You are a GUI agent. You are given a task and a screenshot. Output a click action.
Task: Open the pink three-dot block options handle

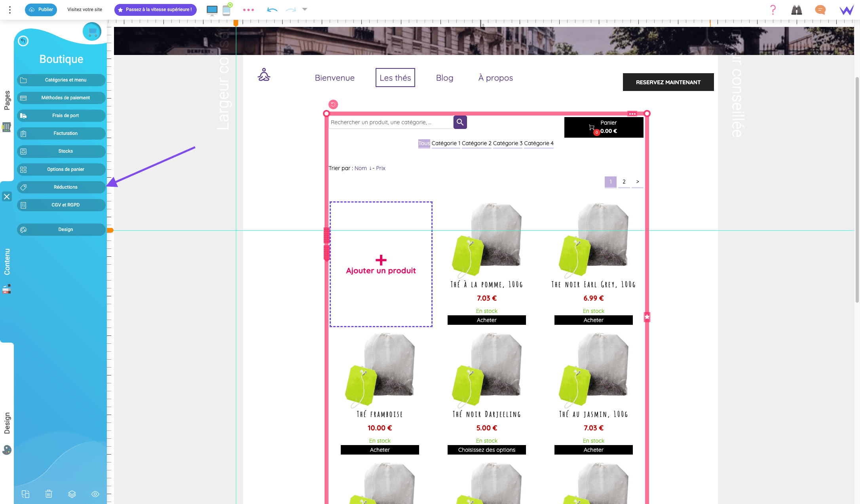pyautogui.click(x=632, y=114)
